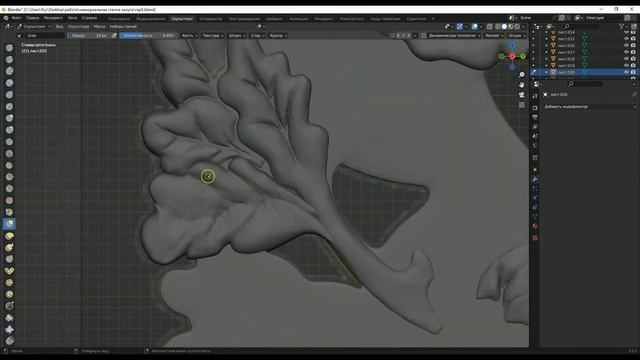
Task: Toggle the viewport overlays button
Action: 475,27
